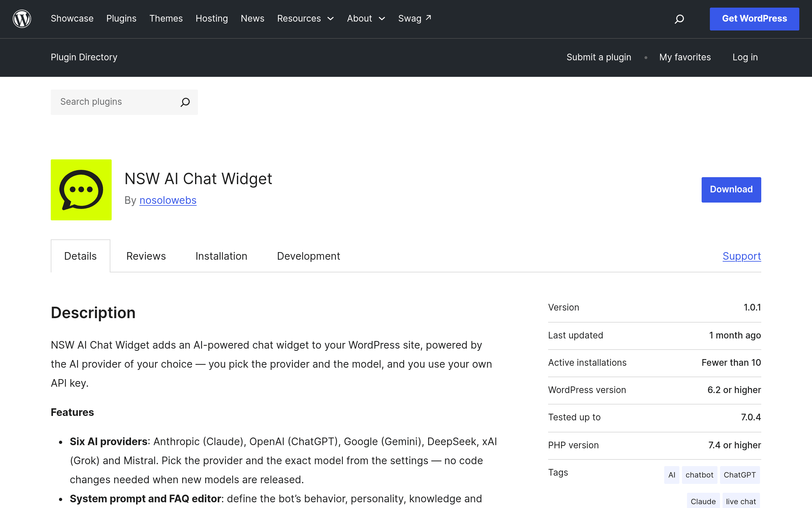
Task: Open My favorites link
Action: pos(685,57)
